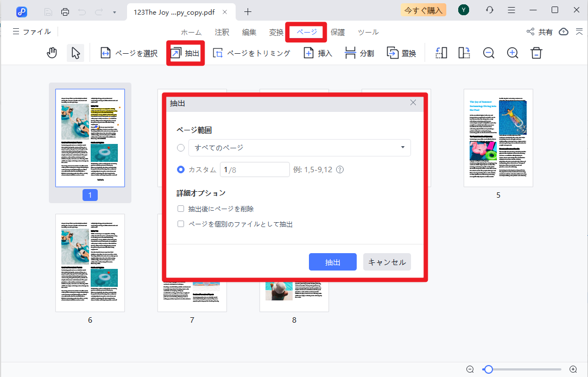Check 抽出後にページを削除 option

click(x=180, y=209)
